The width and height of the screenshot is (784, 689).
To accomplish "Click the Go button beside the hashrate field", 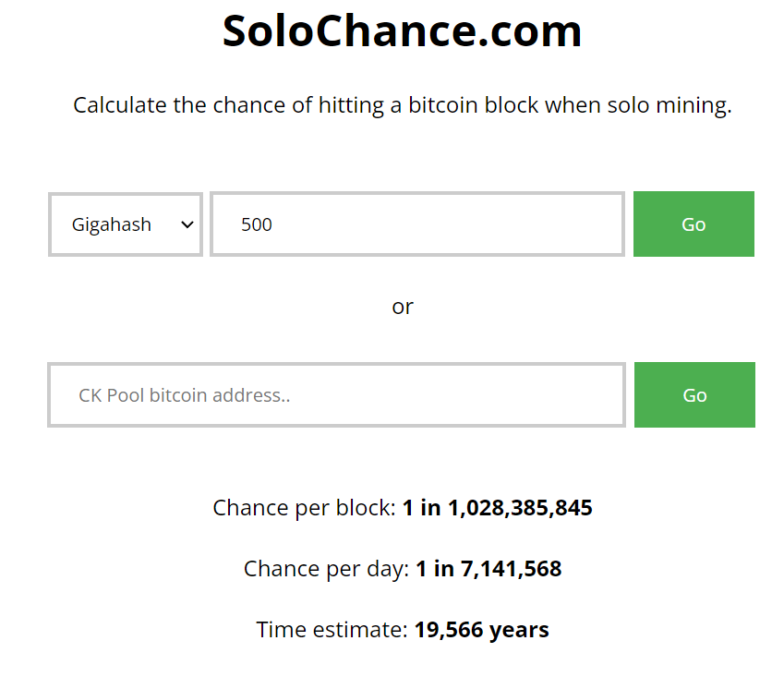I will coord(694,224).
